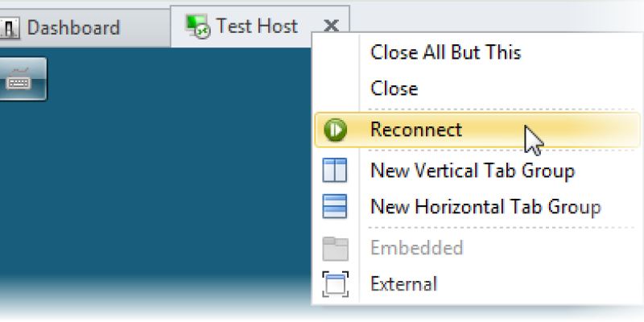This screenshot has height=322, width=644.
Task: Click the greyed Embedded folder icon
Action: tap(335, 248)
